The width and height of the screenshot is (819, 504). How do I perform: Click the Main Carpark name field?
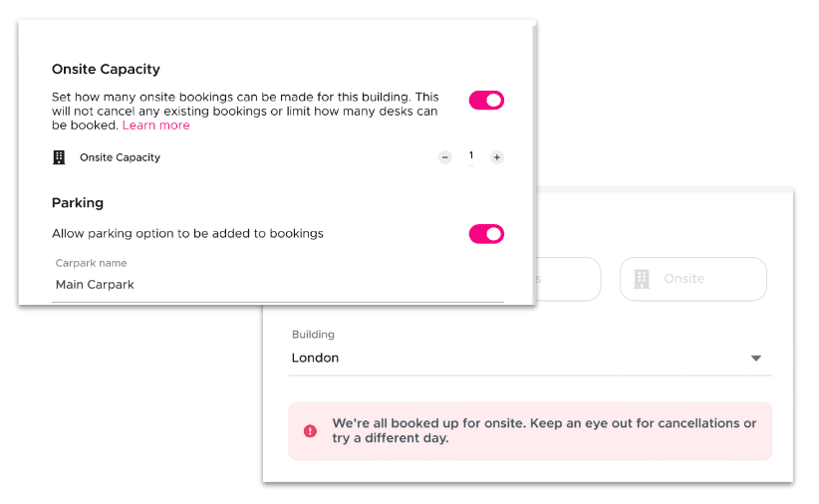pos(278,285)
